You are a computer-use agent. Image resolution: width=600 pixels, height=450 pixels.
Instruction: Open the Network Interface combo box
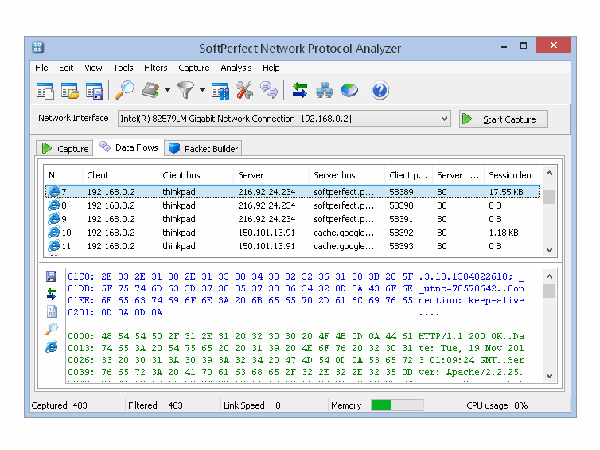coord(284,119)
